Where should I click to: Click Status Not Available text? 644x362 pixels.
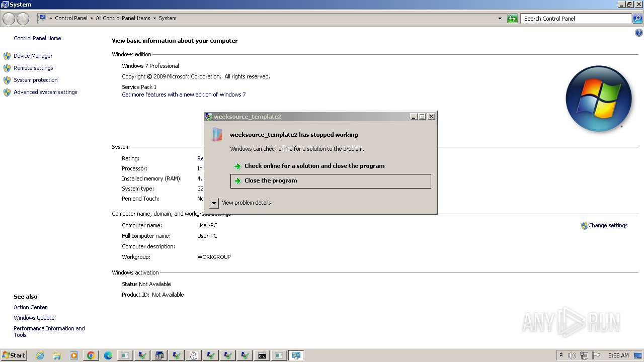tap(146, 284)
